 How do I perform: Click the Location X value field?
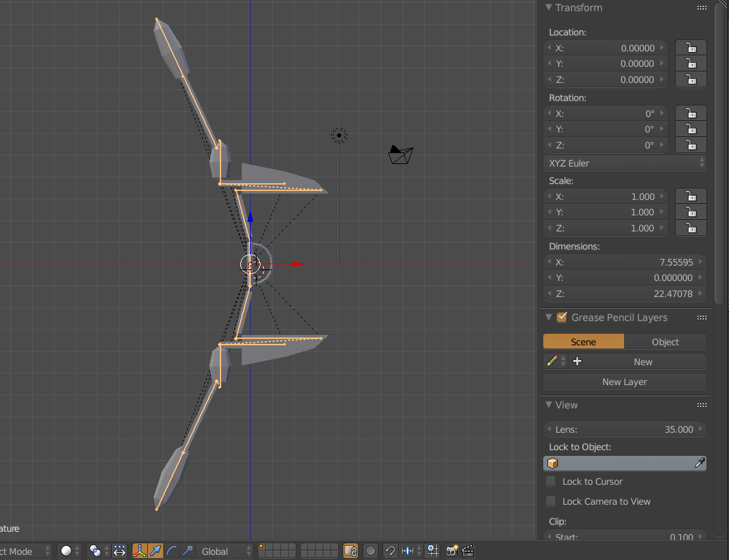[606, 48]
